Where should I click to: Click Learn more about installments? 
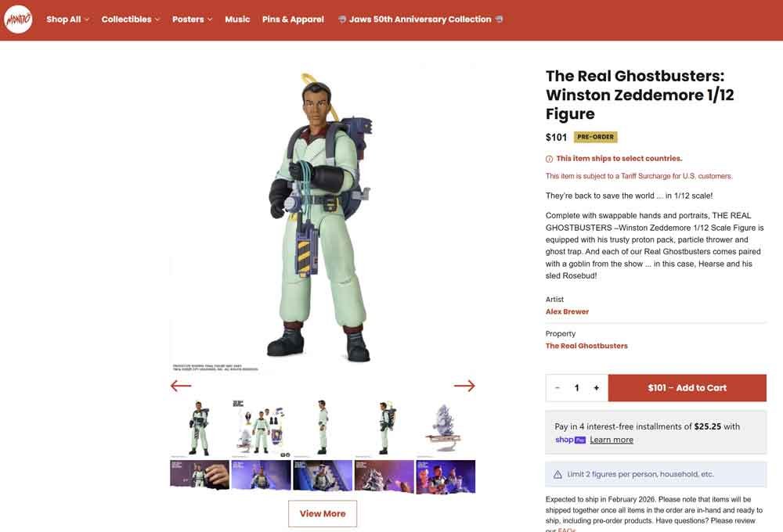click(x=612, y=440)
